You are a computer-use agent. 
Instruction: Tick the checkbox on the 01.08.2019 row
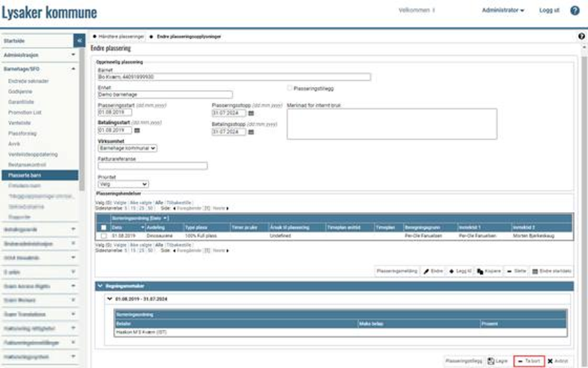pyautogui.click(x=103, y=236)
